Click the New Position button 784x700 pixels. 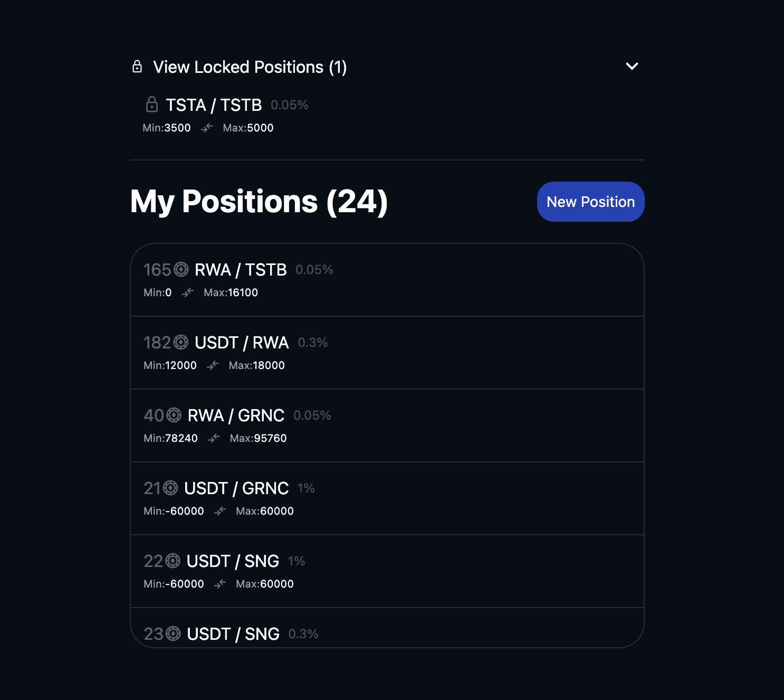pos(590,202)
